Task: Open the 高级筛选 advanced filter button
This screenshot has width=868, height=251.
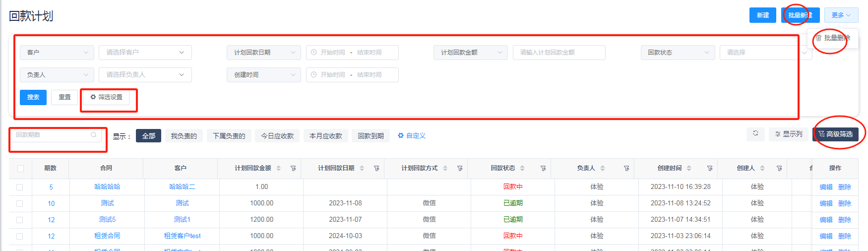Action: point(835,134)
